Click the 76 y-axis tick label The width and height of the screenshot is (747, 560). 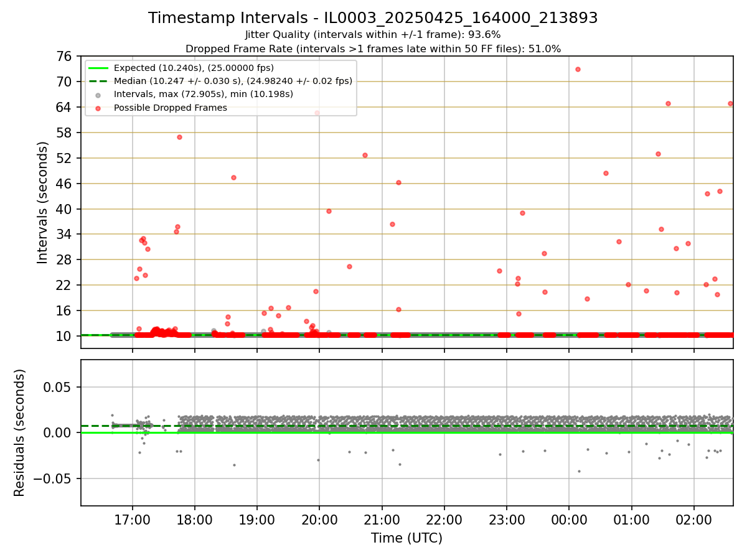tap(65, 56)
